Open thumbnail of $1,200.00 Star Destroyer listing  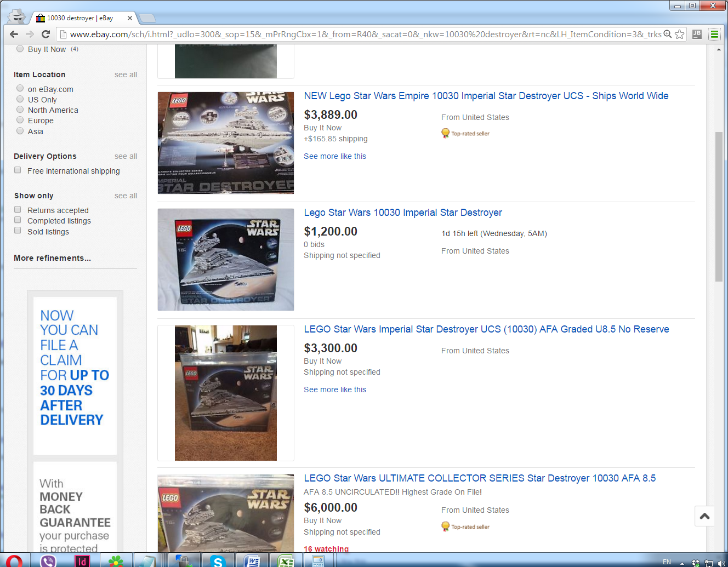pyautogui.click(x=226, y=260)
